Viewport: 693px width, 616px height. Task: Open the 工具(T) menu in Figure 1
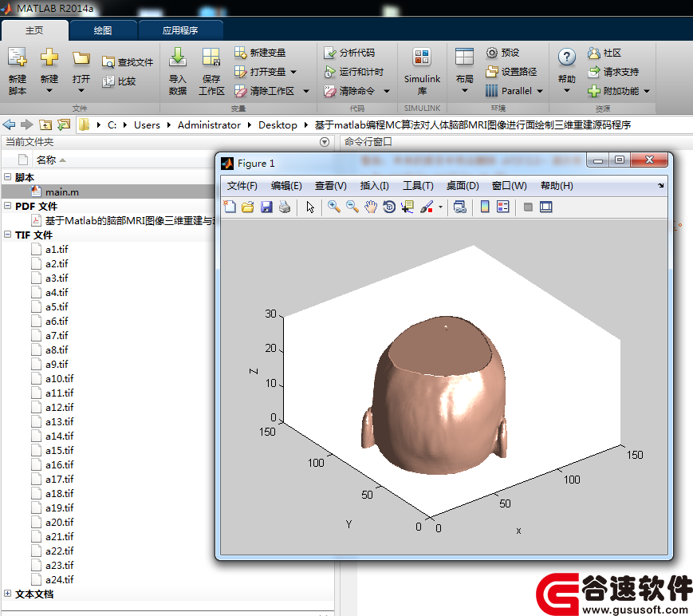click(x=418, y=186)
